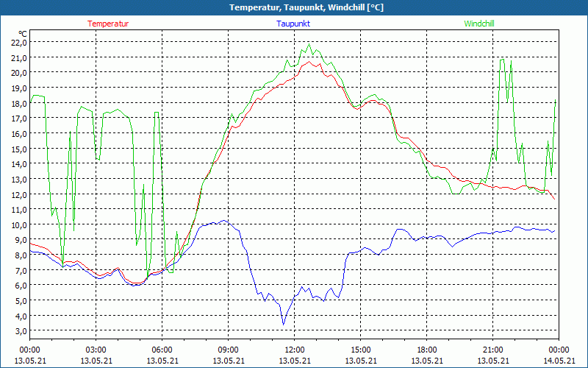588x368 pixels.
Task: Click the 6,0 y-axis value
Action: point(21,286)
